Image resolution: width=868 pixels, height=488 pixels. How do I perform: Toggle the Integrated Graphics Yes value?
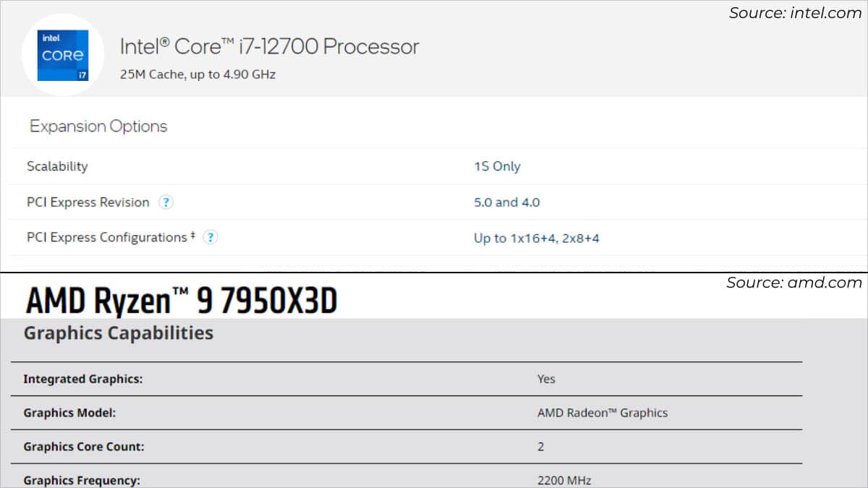click(x=546, y=379)
